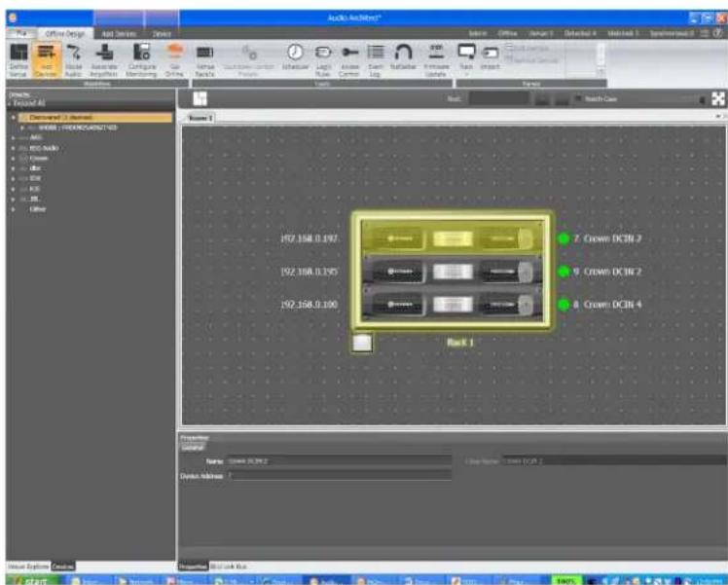Open the BLU Link Bus bottom tab
The height and width of the screenshot is (585, 728).
(x=229, y=567)
